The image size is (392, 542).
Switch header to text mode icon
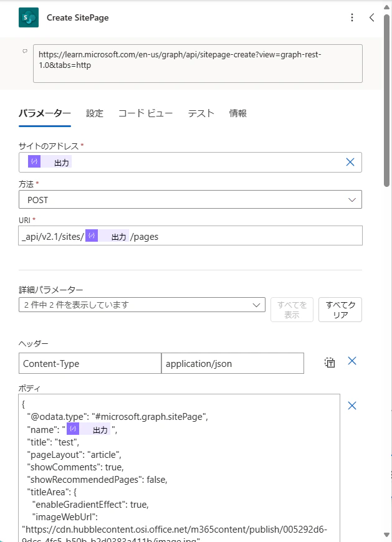click(x=330, y=362)
